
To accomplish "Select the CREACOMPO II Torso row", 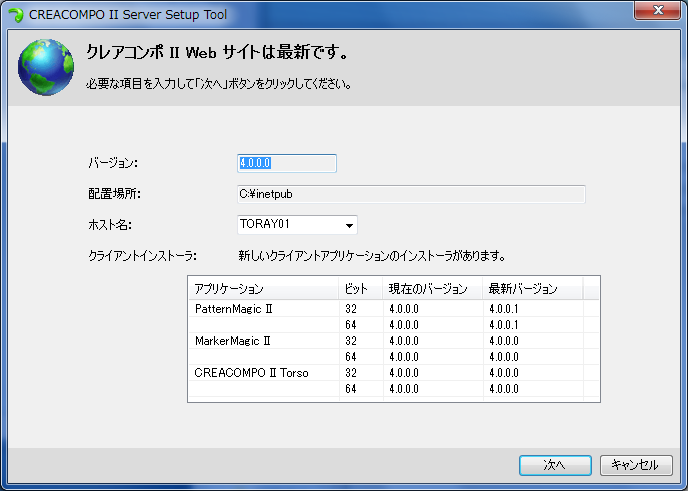I will pos(252,373).
